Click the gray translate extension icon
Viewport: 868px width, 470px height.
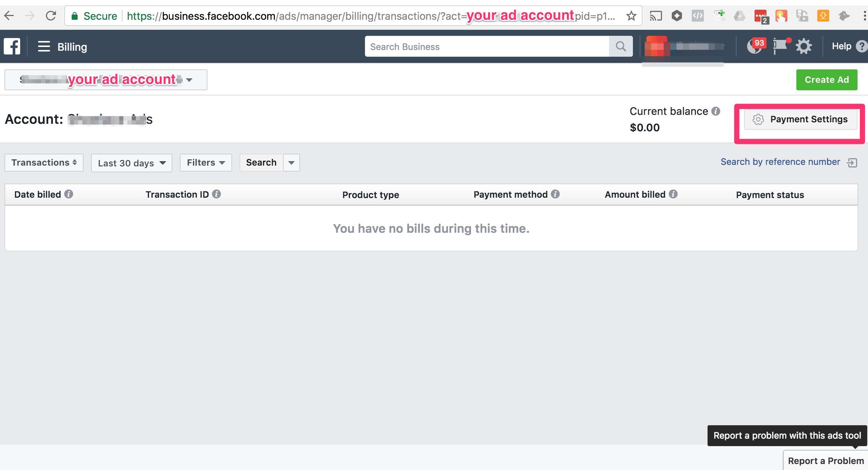coord(802,16)
